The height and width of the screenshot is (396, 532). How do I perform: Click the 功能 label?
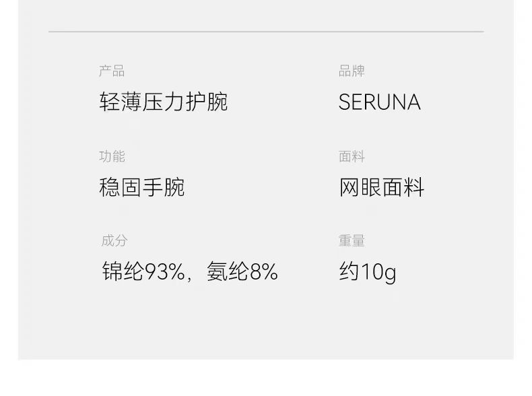tap(112, 157)
